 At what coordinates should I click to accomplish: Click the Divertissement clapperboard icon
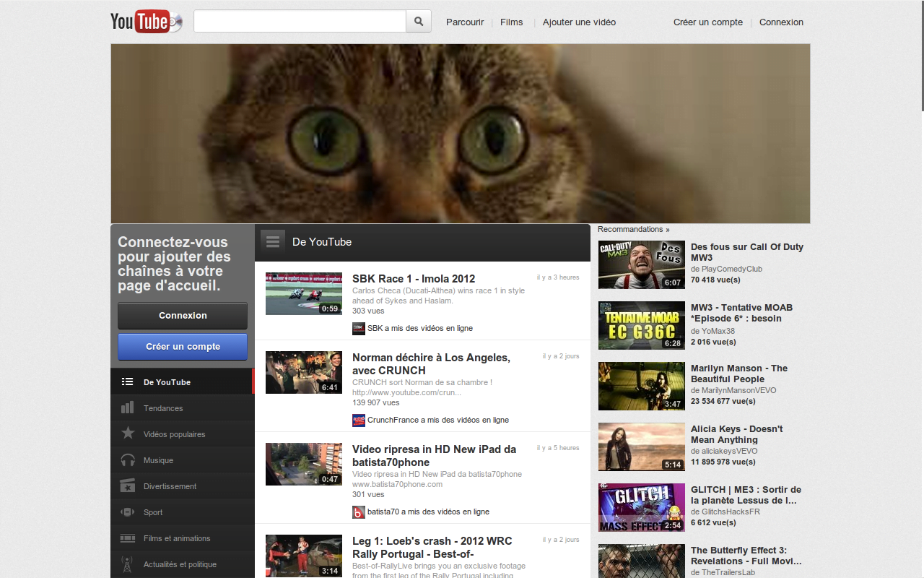[x=128, y=486]
